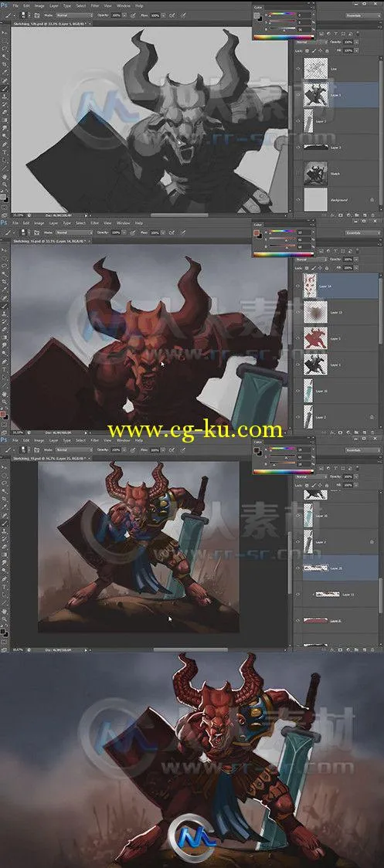Screen dimensions: 384x868
Task: Select Type tool in grayscale sketch window
Action: pyautogui.click(x=5, y=152)
